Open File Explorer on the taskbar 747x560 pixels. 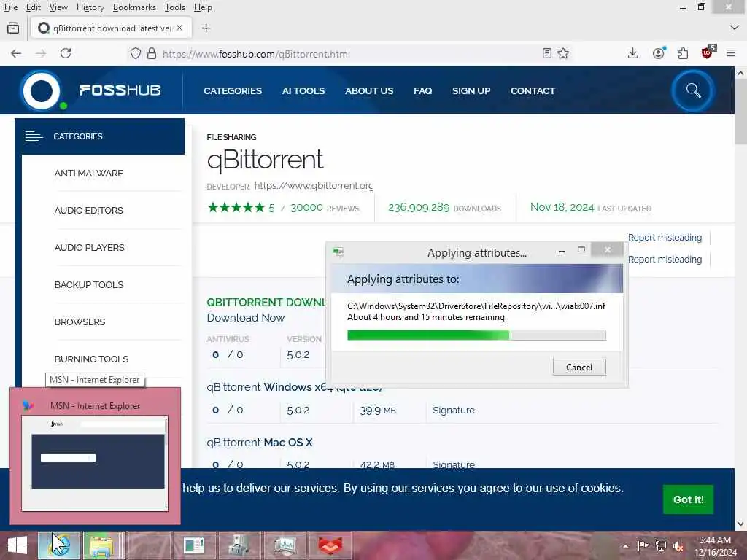click(x=101, y=545)
